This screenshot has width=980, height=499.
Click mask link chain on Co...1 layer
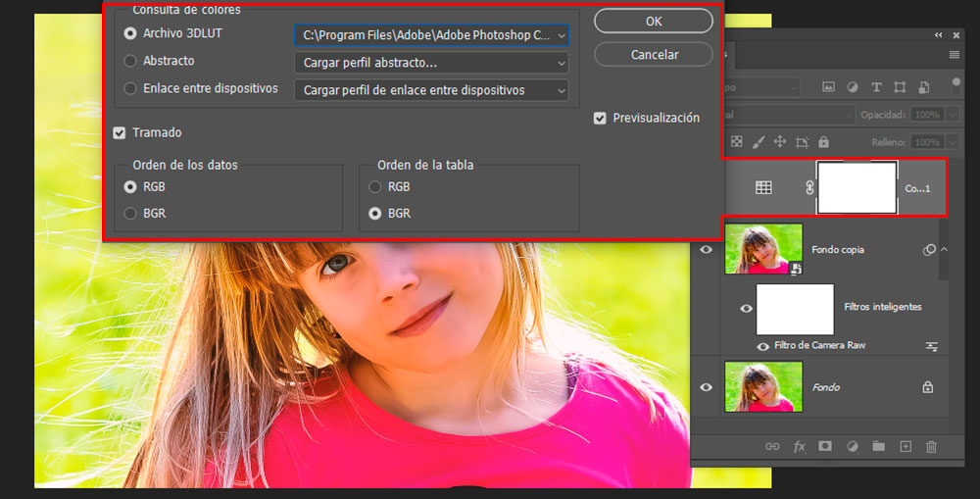tap(809, 187)
